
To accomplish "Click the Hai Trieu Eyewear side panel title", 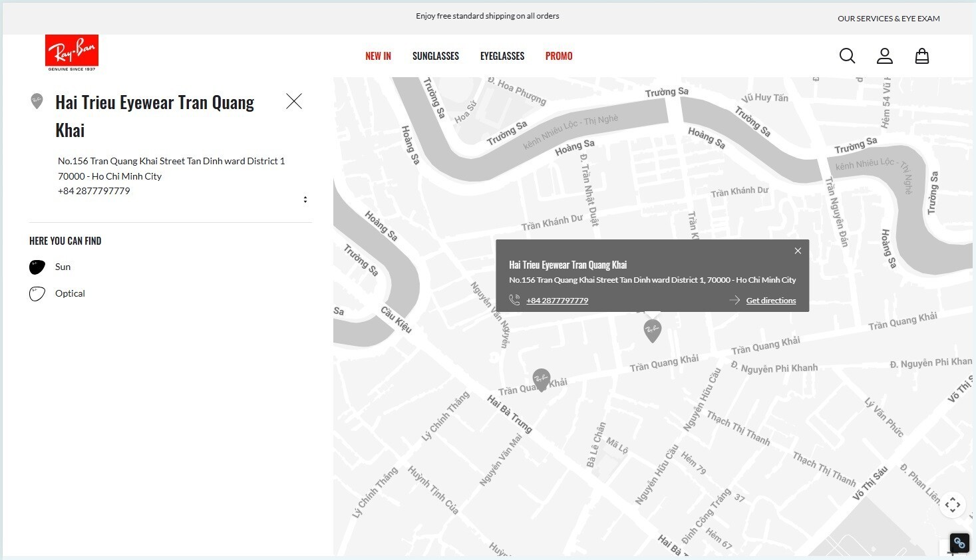I will (155, 116).
